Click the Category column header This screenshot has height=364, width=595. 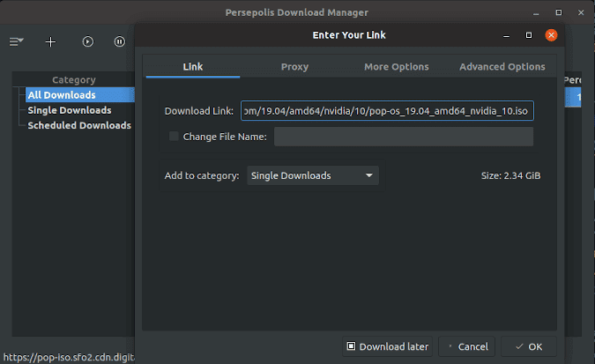point(74,79)
